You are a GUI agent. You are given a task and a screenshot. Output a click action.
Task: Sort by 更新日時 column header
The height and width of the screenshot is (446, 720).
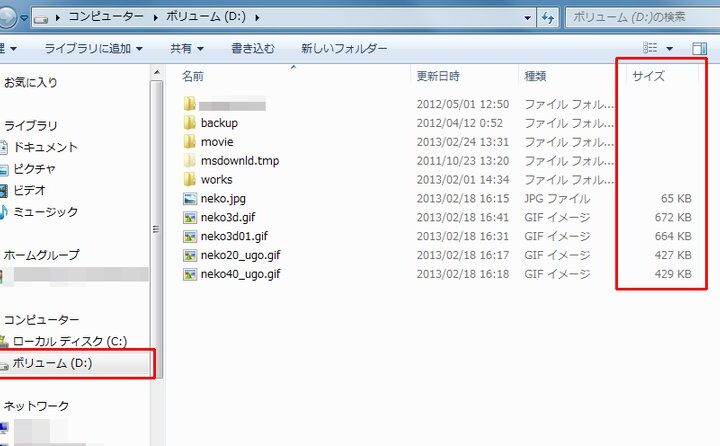438,76
